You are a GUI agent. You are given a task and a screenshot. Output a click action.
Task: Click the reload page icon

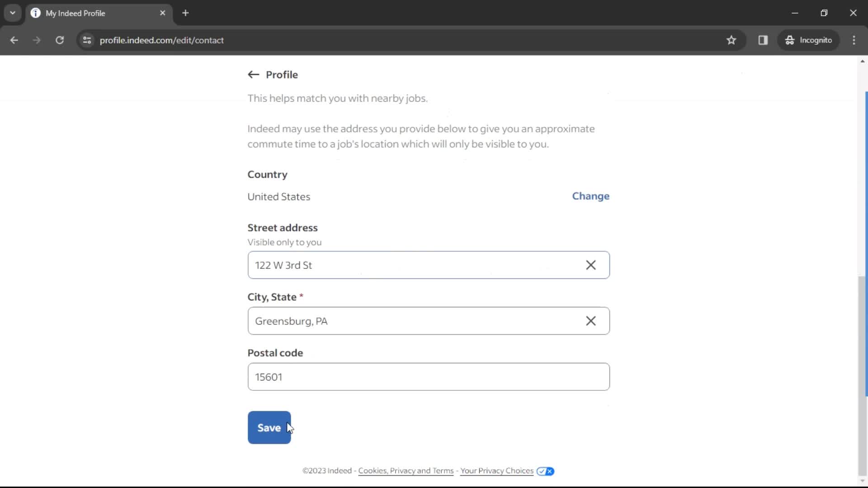(x=59, y=40)
